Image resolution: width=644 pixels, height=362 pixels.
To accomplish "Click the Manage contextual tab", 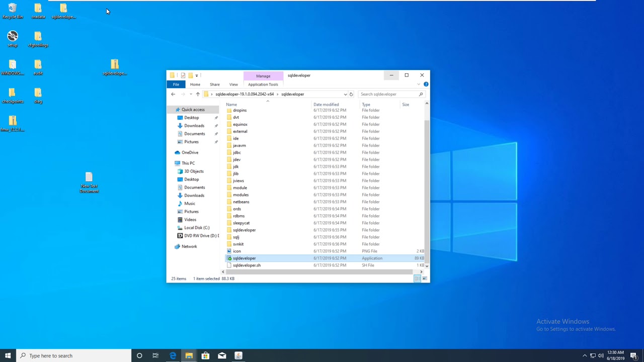I will [x=263, y=76].
